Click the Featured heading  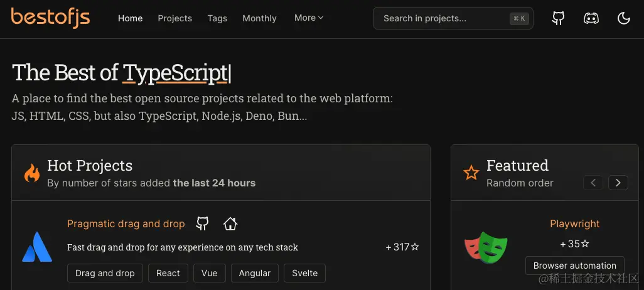click(x=517, y=166)
